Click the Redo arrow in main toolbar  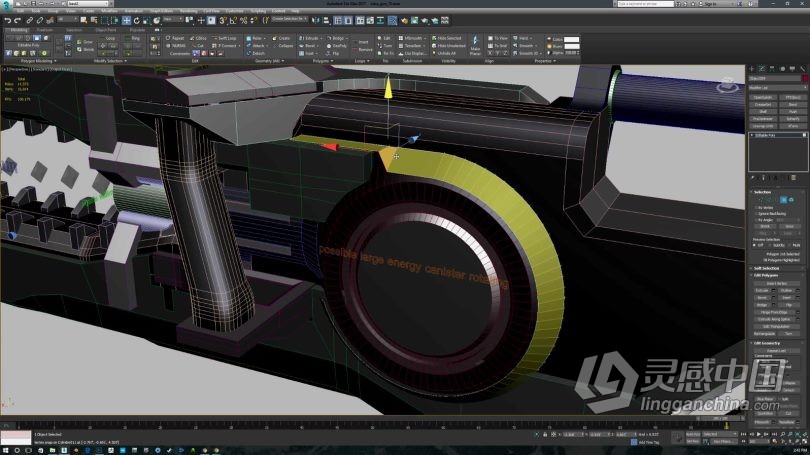pyautogui.click(x=18, y=20)
